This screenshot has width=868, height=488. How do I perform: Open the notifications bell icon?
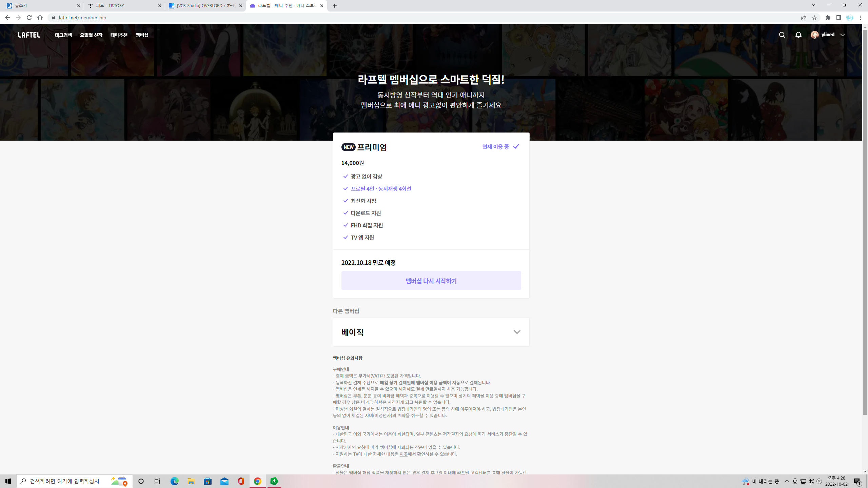pyautogui.click(x=798, y=35)
